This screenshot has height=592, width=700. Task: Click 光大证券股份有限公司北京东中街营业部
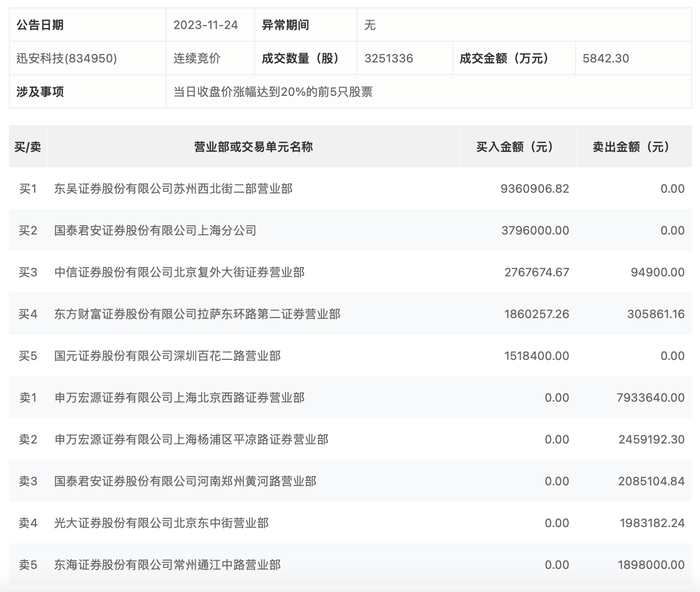pyautogui.click(x=161, y=523)
